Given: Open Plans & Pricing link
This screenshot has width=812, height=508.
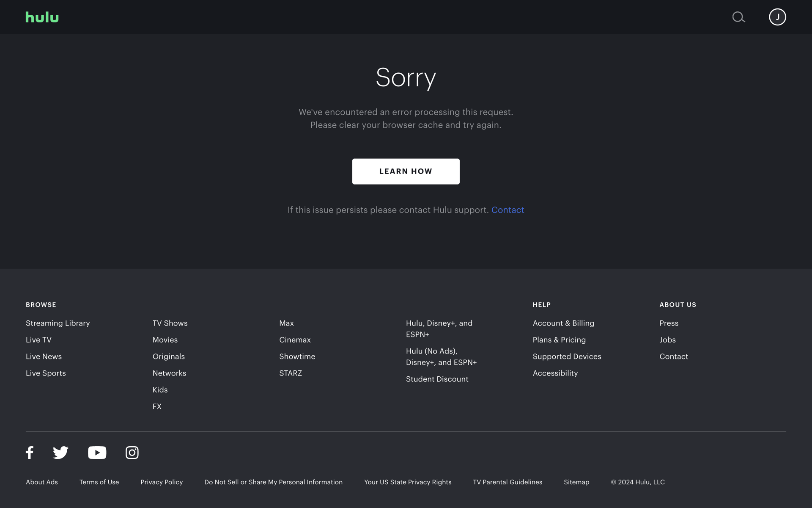Looking at the screenshot, I should (x=559, y=340).
